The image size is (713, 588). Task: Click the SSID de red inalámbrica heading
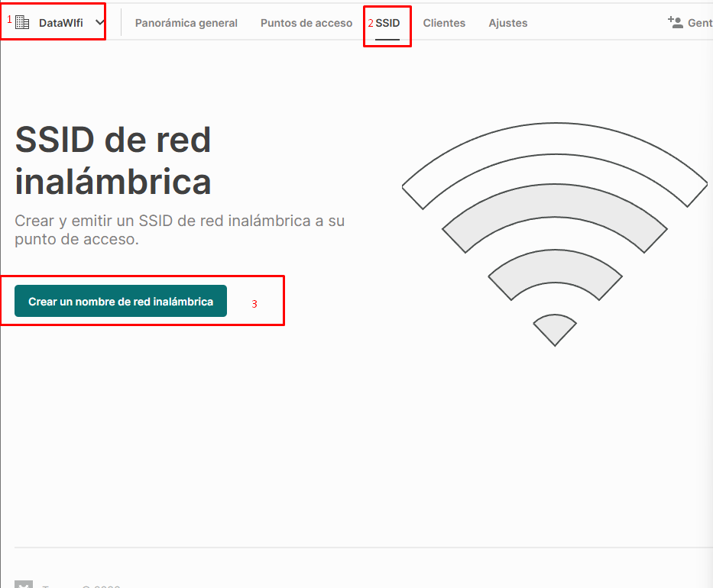(x=113, y=160)
